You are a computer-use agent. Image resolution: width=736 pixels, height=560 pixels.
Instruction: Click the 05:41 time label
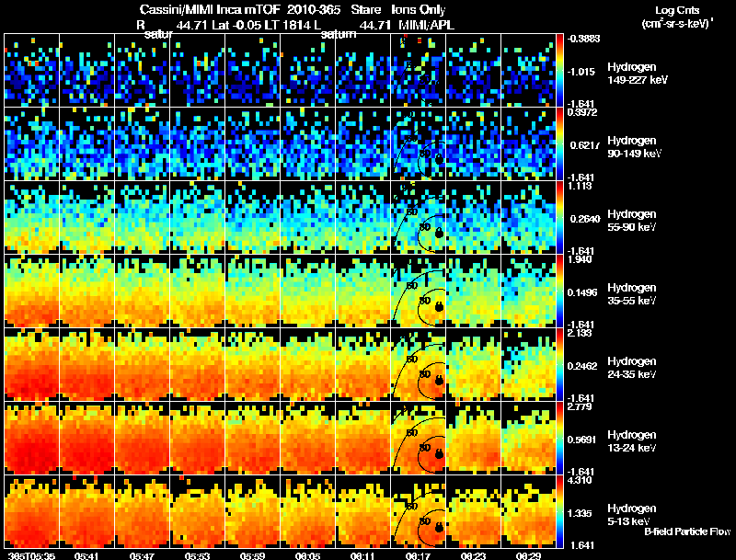point(86,555)
